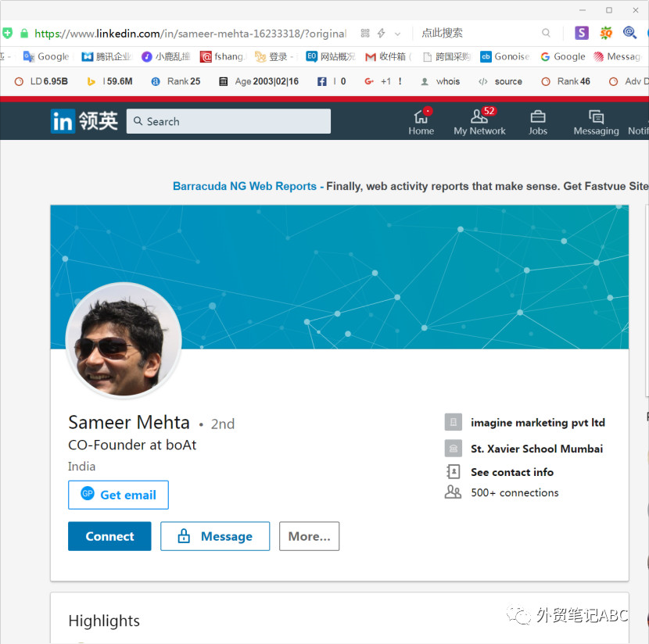Open the Messaging nav icon

(596, 122)
